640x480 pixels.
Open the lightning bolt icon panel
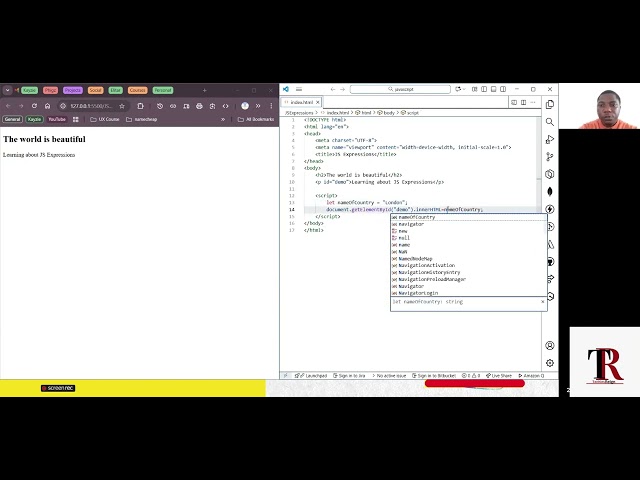tap(550, 209)
